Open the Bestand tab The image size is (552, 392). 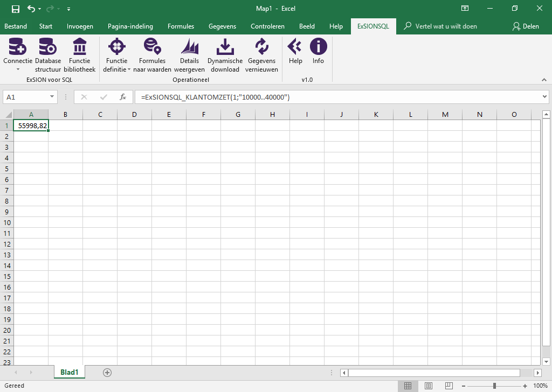click(x=16, y=26)
